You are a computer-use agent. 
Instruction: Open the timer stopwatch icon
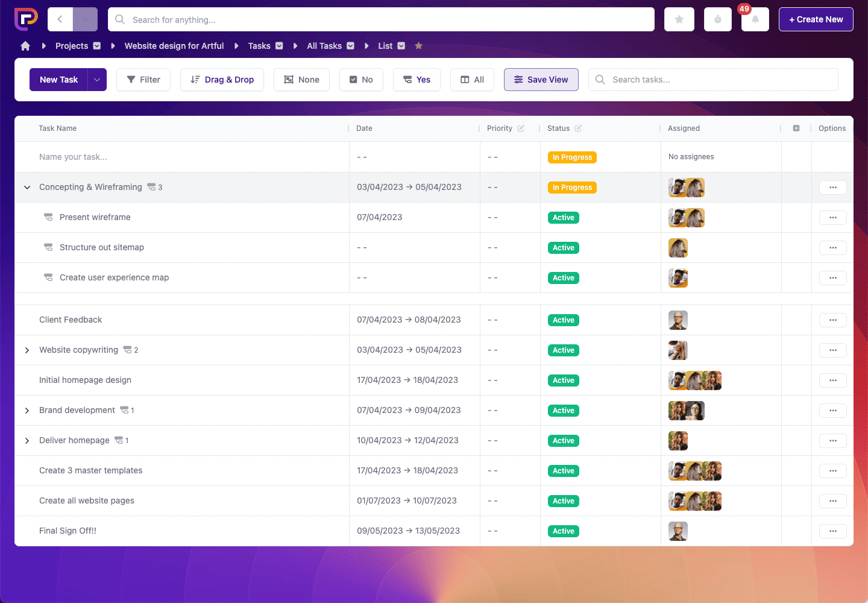click(717, 19)
